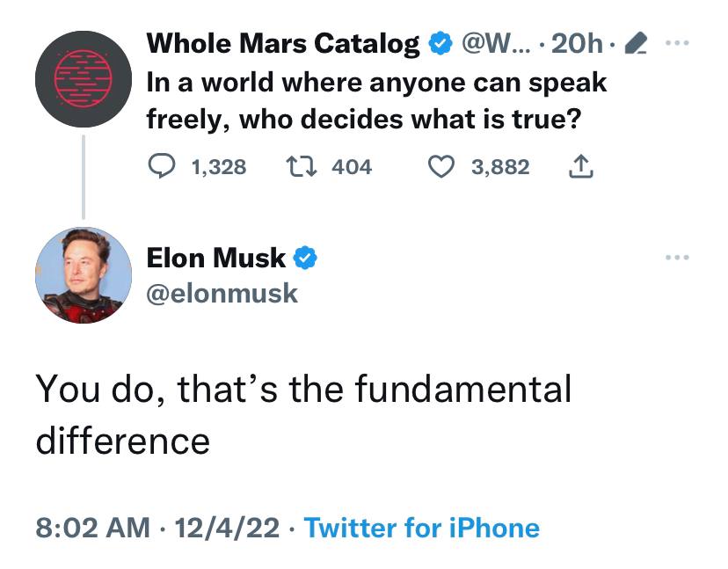Click Whole Mars Catalog's blue verified badge

point(437,43)
